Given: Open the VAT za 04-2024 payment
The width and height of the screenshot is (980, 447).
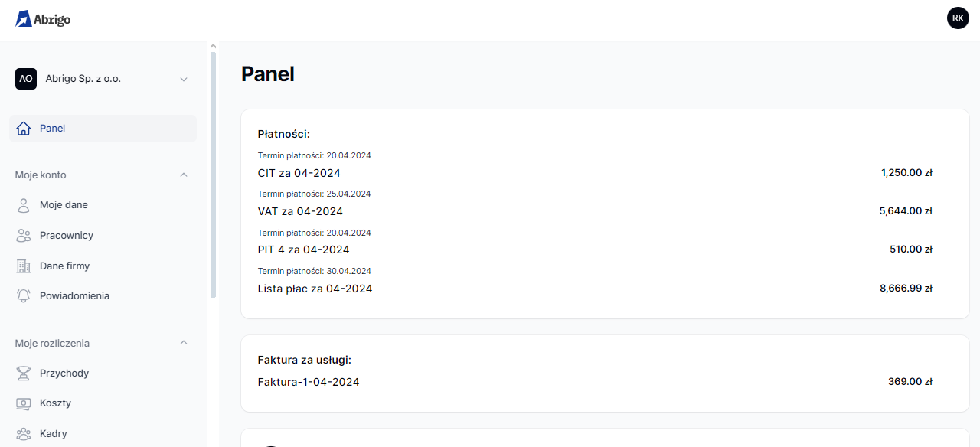Looking at the screenshot, I should [300, 211].
